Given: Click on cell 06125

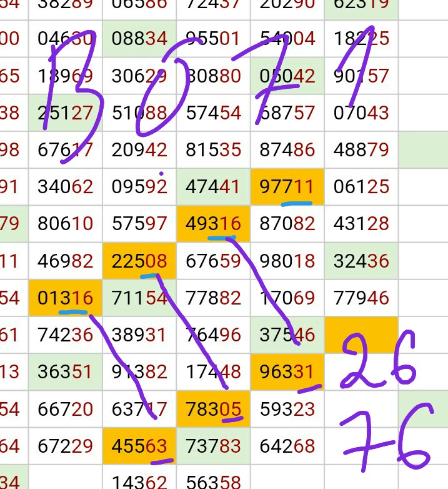Looking at the screenshot, I should click(x=361, y=187).
